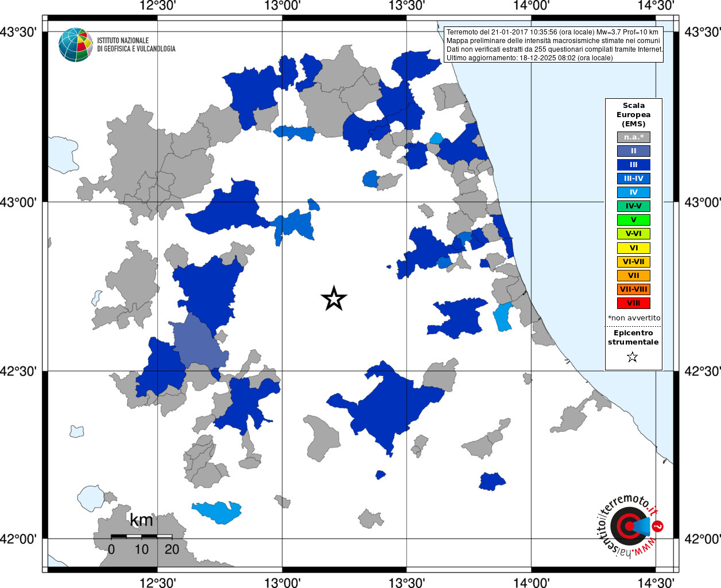Select the V green legend swatch

tap(634, 220)
